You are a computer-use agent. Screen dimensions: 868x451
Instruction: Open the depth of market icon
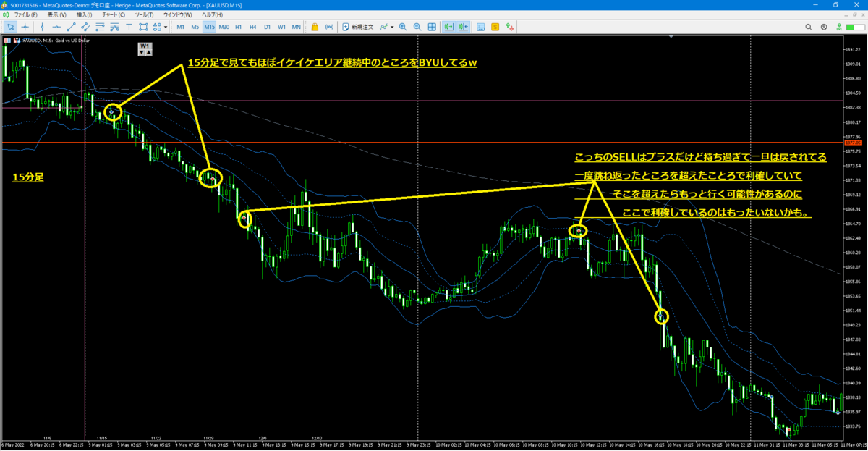tap(480, 27)
